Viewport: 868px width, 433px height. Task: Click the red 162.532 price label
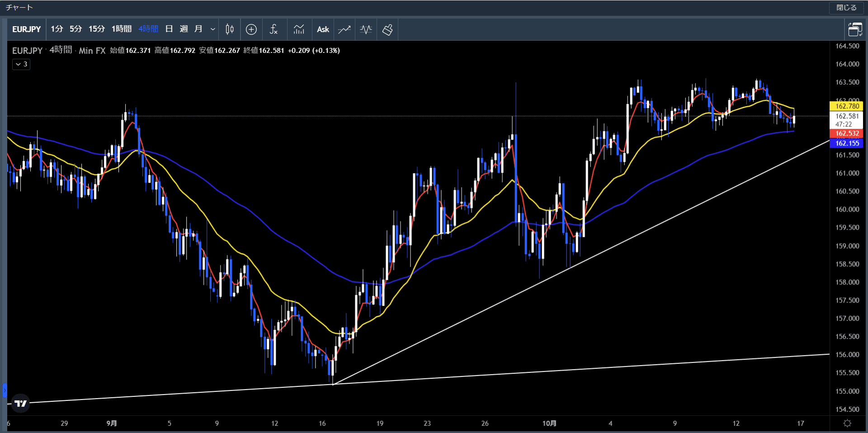pos(847,133)
